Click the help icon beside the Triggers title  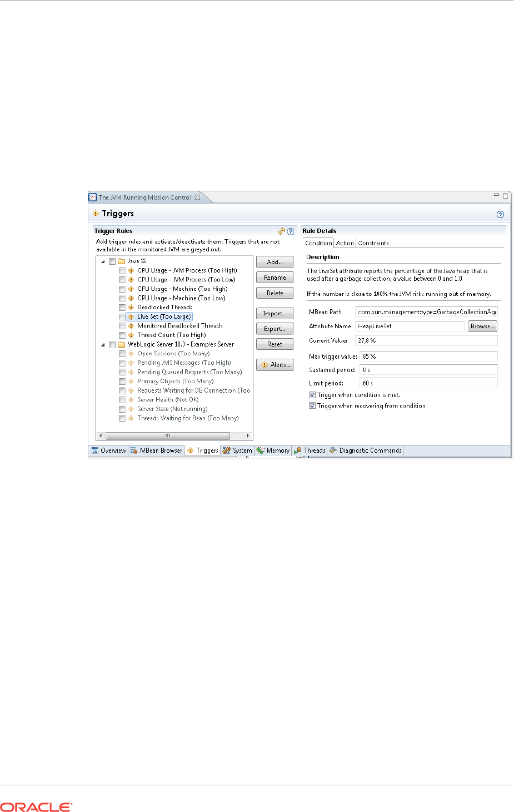[x=500, y=214]
